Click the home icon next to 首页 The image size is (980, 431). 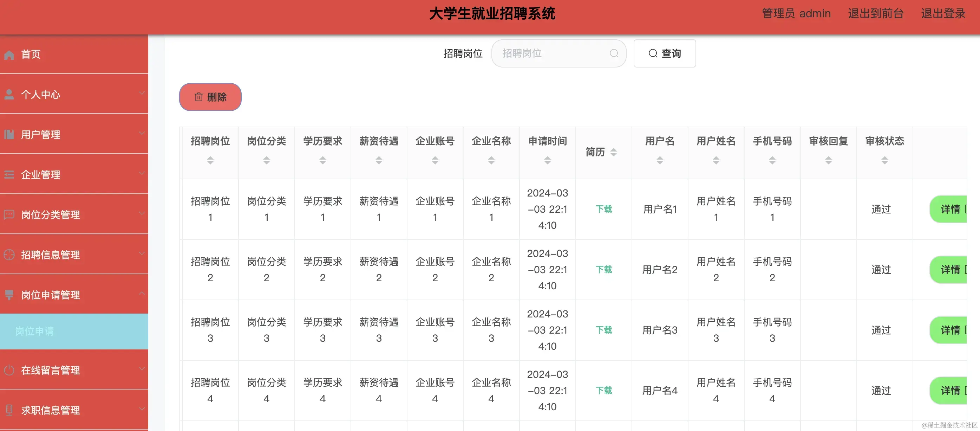tap(9, 54)
